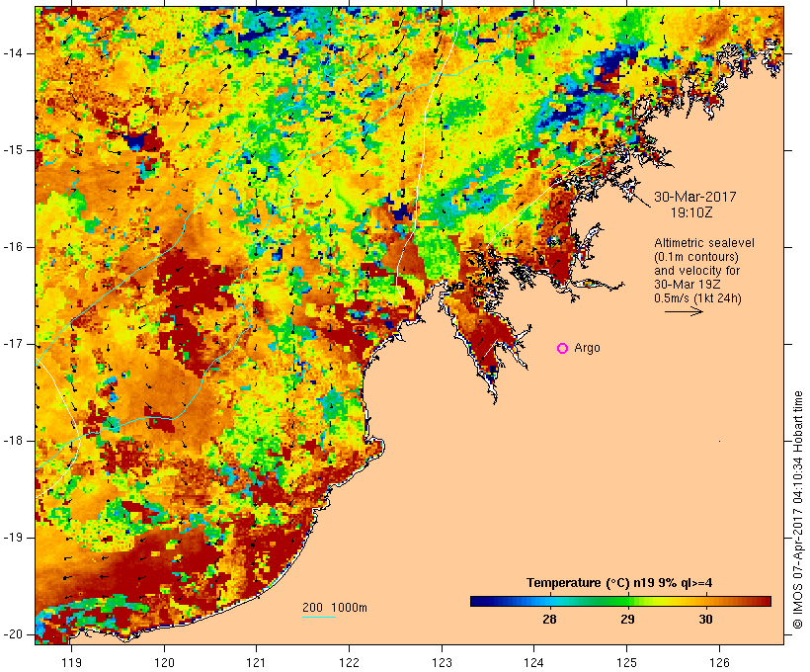Click the '-20' latitude axis label
The image size is (810, 672).
pyautogui.click(x=13, y=634)
